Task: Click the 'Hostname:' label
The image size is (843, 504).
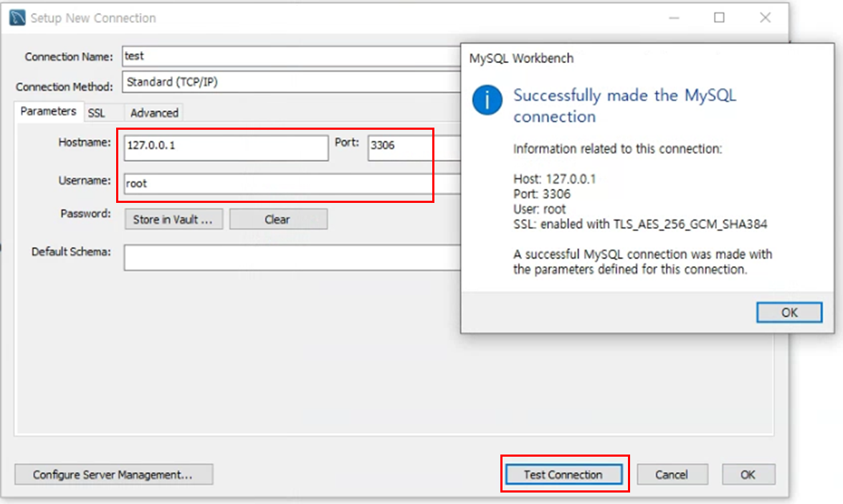Action: tap(85, 143)
